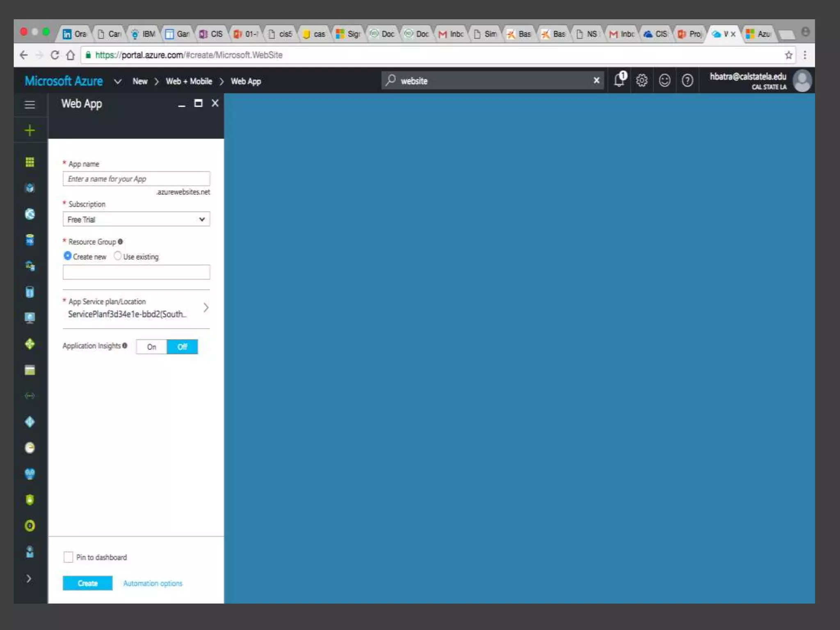Open the hamburger menu in the sidebar
The width and height of the screenshot is (840, 630).
click(30, 105)
